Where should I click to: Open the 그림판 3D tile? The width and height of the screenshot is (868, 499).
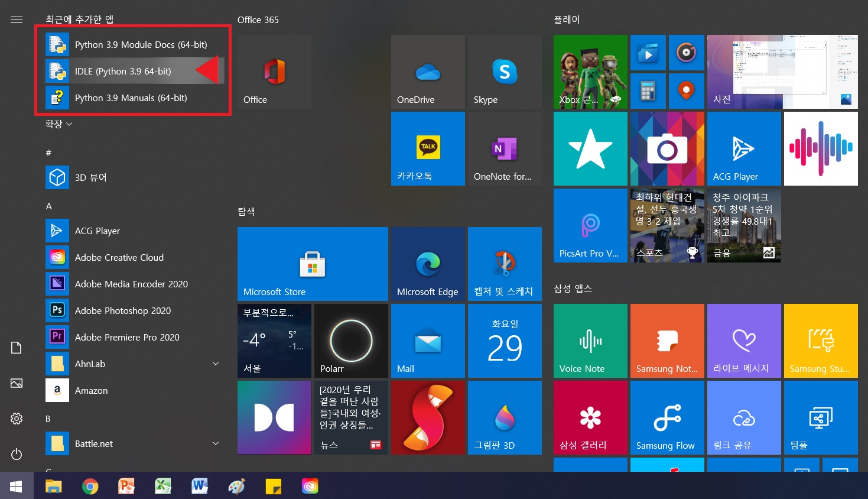(x=505, y=417)
